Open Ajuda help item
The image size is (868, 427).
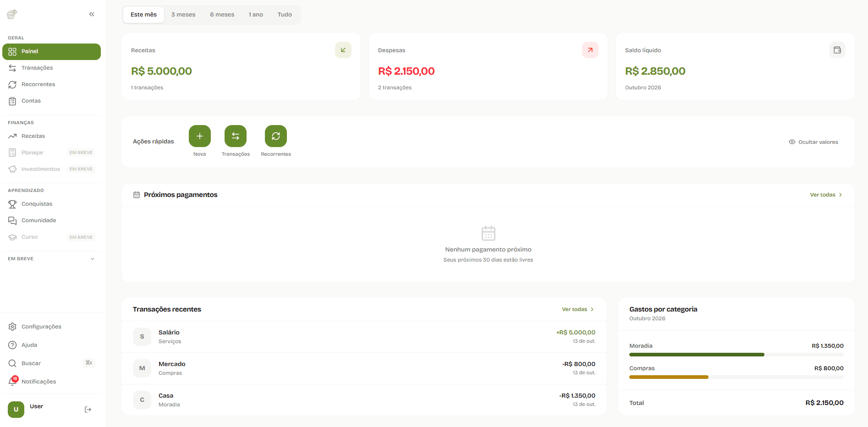click(x=51, y=345)
